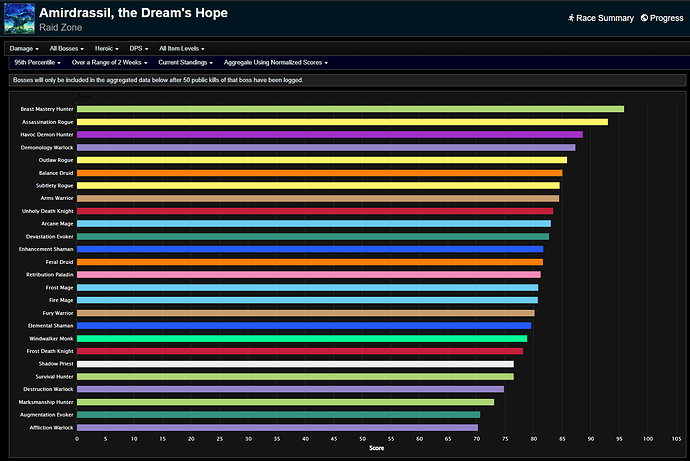Screen dimensions: 690x461
Task: Click the Beast Mastery Hunter score bar
Action: click(x=350, y=109)
